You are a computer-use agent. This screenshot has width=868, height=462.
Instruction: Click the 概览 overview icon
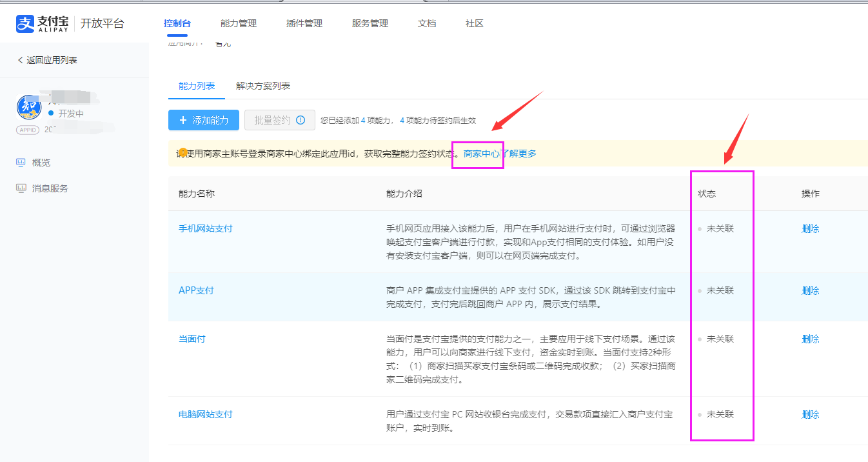coord(21,163)
